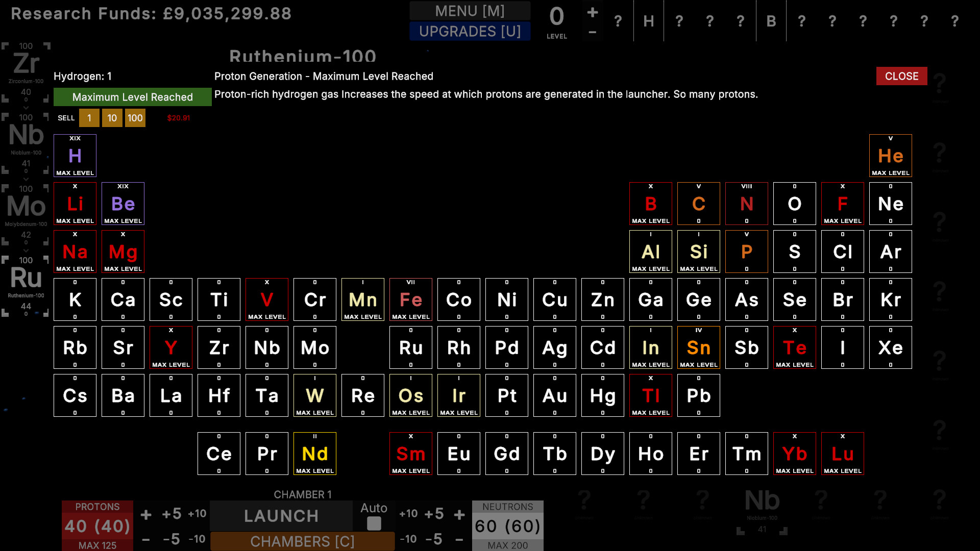Image resolution: width=980 pixels, height=551 pixels.
Task: Open the CHAMBERS [C] panel
Action: click(302, 541)
